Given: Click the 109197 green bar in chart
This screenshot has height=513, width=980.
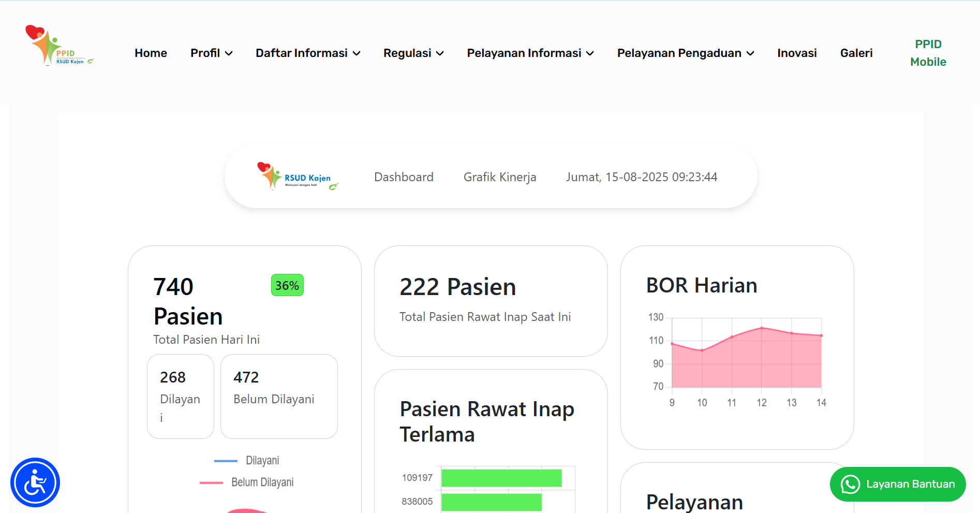Looking at the screenshot, I should coord(501,478).
